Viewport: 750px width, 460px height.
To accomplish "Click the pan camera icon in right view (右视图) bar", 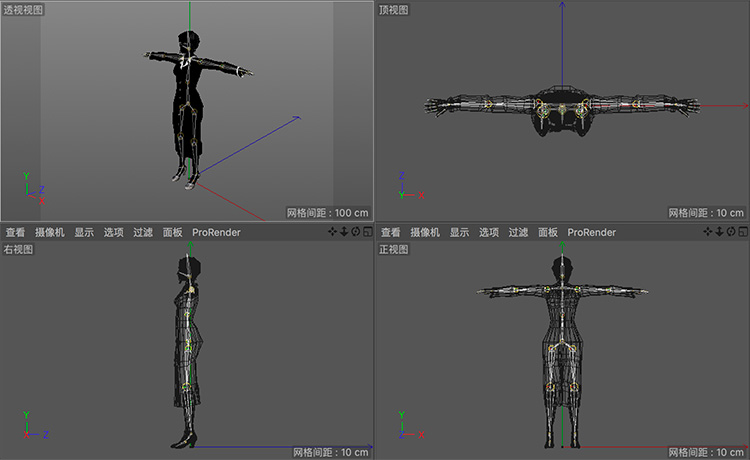I will click(x=332, y=232).
